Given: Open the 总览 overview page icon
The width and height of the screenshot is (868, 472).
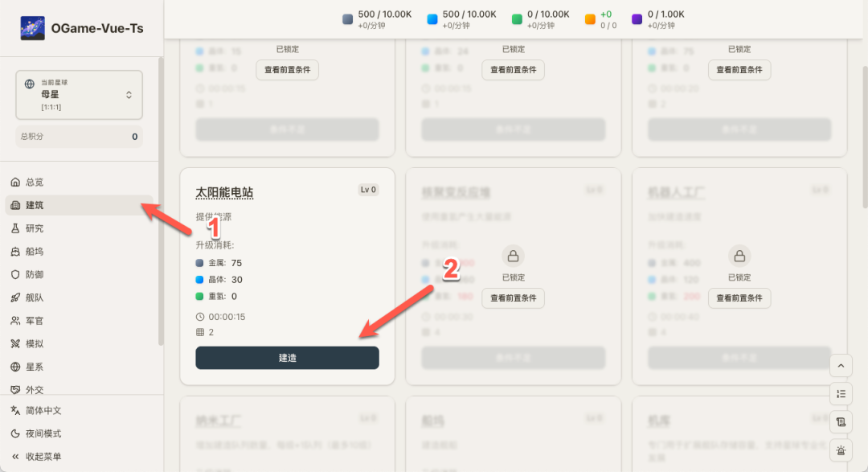Looking at the screenshot, I should click(x=15, y=183).
